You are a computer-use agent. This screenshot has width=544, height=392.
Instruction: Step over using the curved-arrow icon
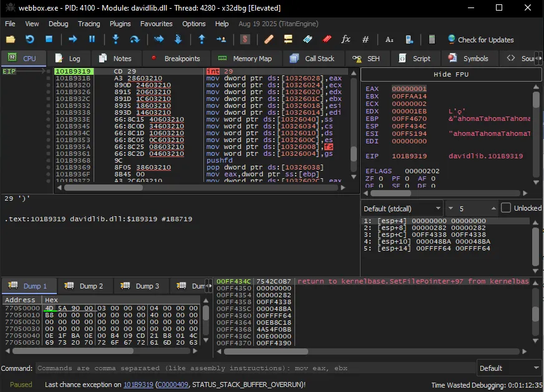(135, 39)
